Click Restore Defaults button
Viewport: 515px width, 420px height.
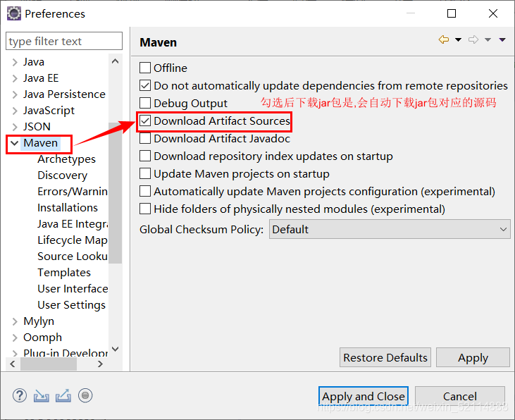click(385, 357)
